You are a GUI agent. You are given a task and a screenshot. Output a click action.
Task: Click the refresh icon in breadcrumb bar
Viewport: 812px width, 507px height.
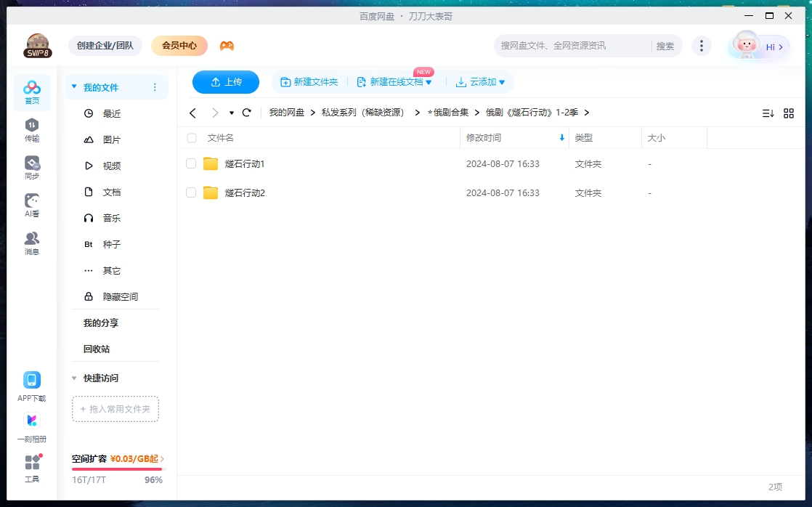point(246,113)
